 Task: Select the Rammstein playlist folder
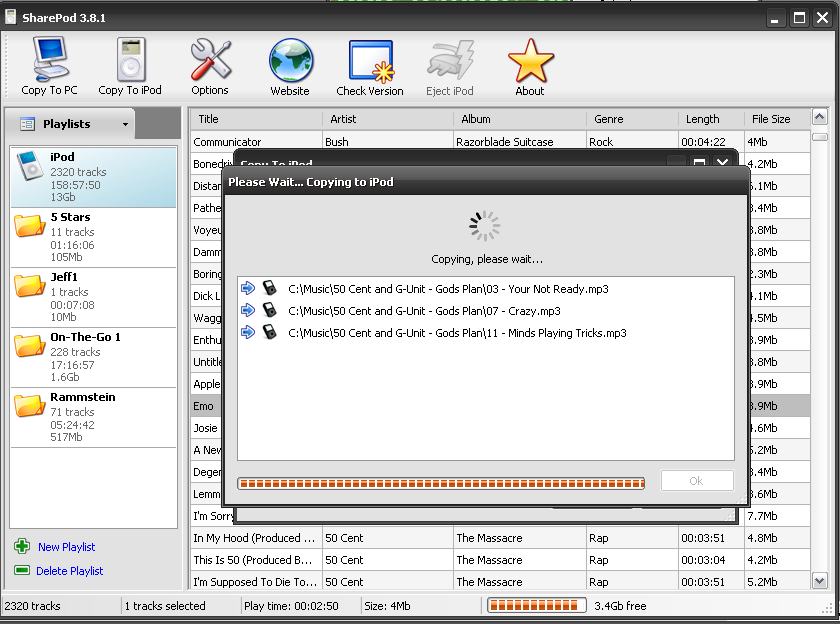click(x=93, y=417)
